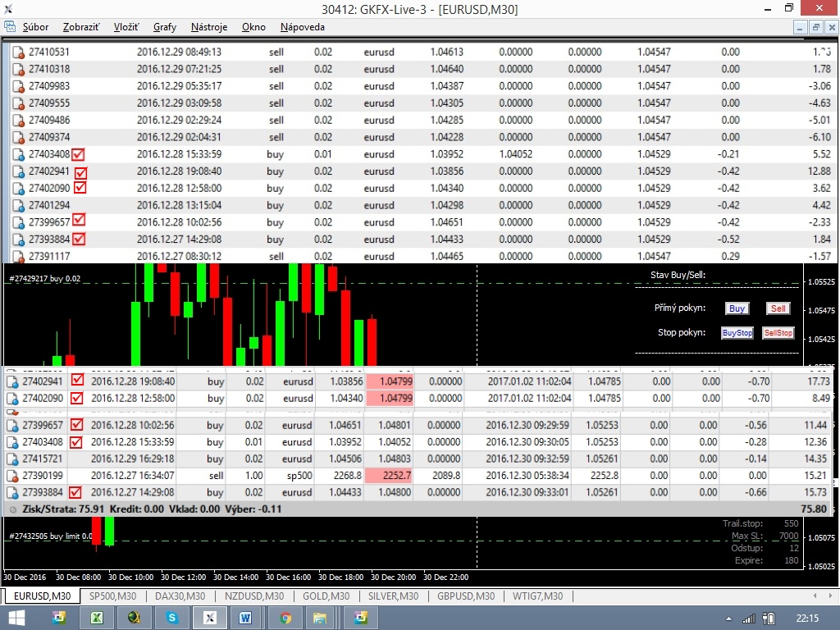
Task: Open the Nástroje menu
Action: [x=209, y=27]
